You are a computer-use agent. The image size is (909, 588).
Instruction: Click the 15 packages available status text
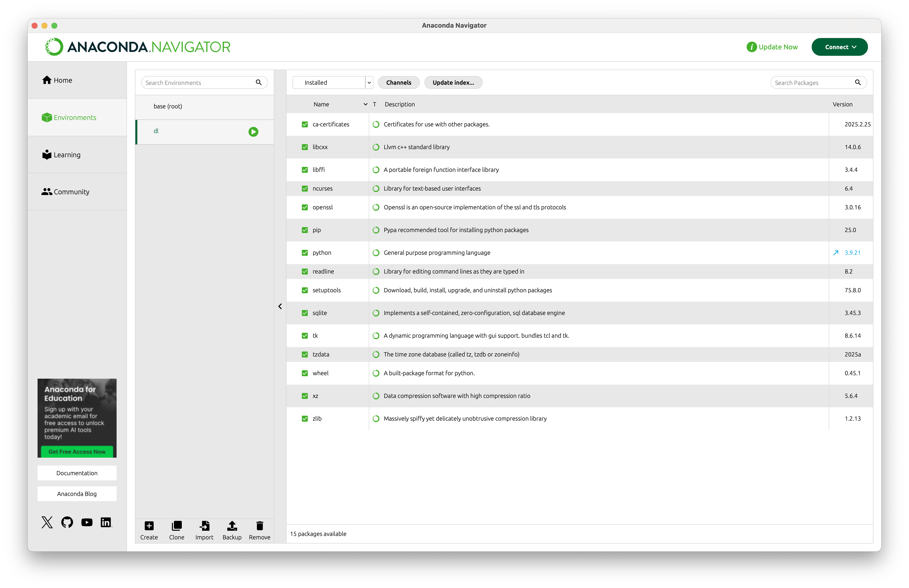pos(318,534)
